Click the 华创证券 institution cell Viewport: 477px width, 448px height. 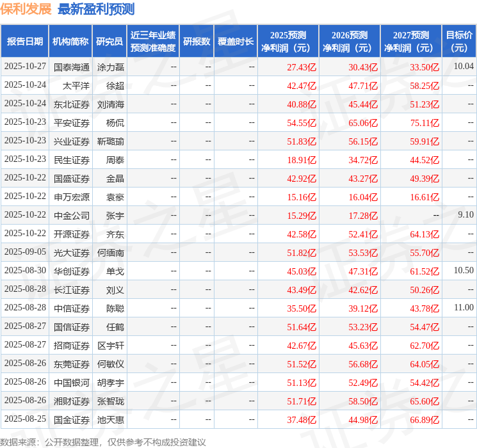tap(72, 271)
